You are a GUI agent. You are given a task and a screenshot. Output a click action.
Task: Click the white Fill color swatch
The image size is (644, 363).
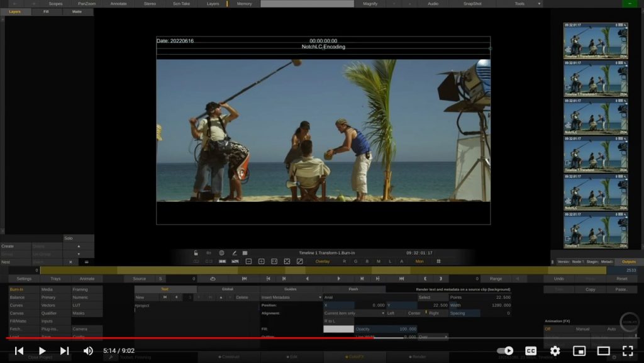338,329
